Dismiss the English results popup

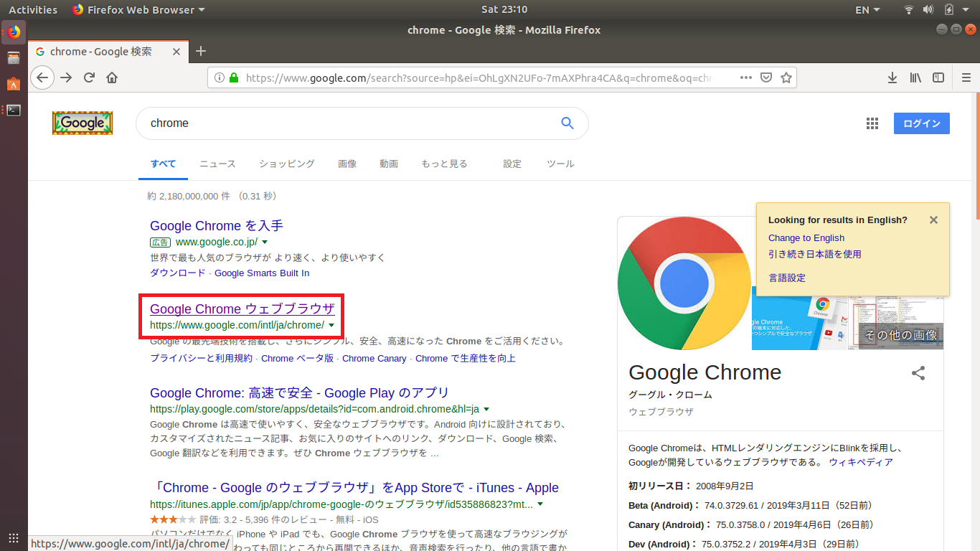pos(933,220)
